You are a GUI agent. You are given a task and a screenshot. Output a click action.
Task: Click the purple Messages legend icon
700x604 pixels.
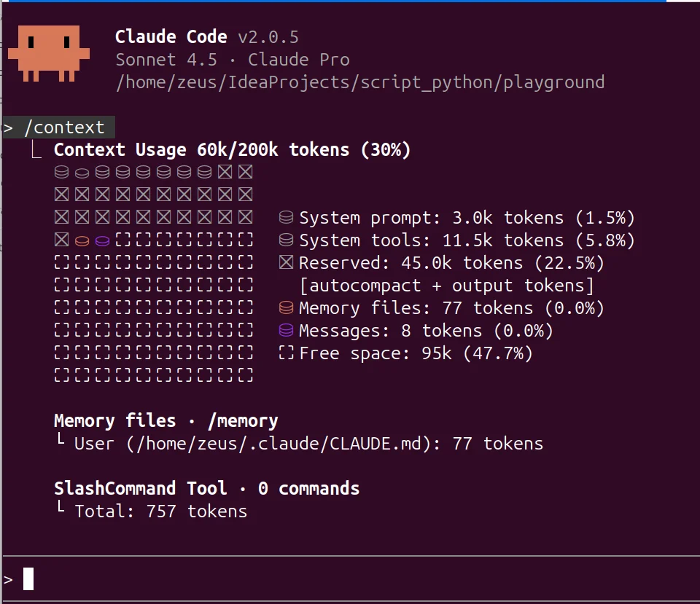[286, 331]
